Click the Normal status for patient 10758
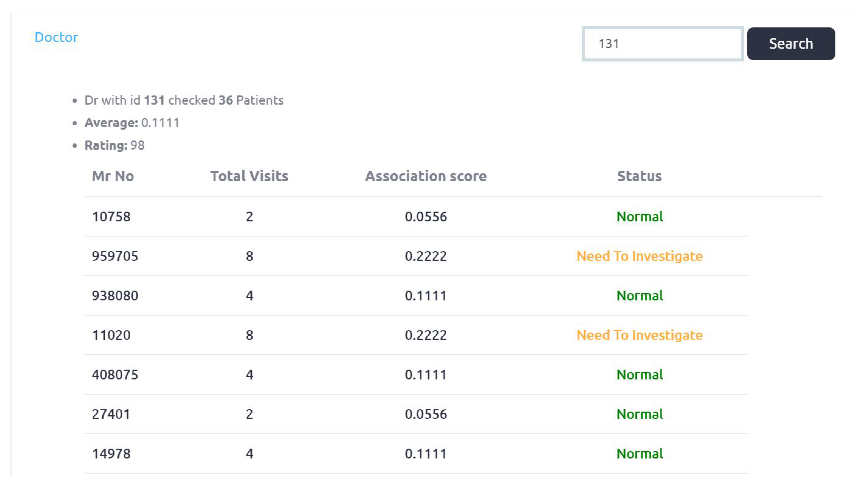The height and width of the screenshot is (486, 868). point(639,216)
